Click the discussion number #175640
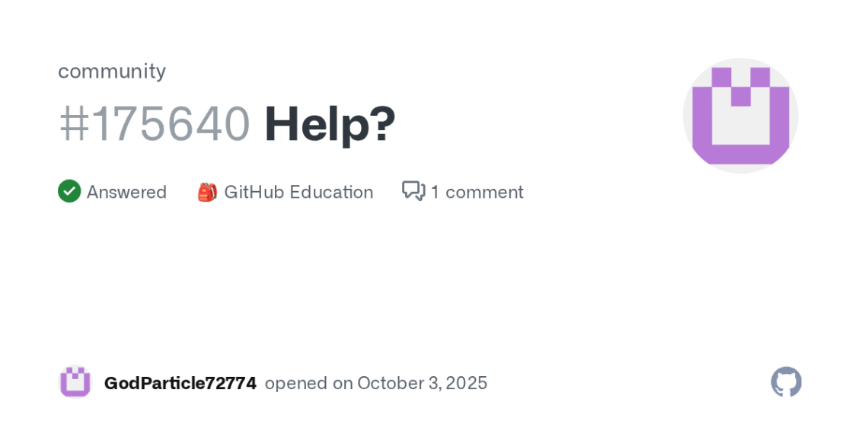Image resolution: width=868 pixels, height=434 pixels. [155, 123]
